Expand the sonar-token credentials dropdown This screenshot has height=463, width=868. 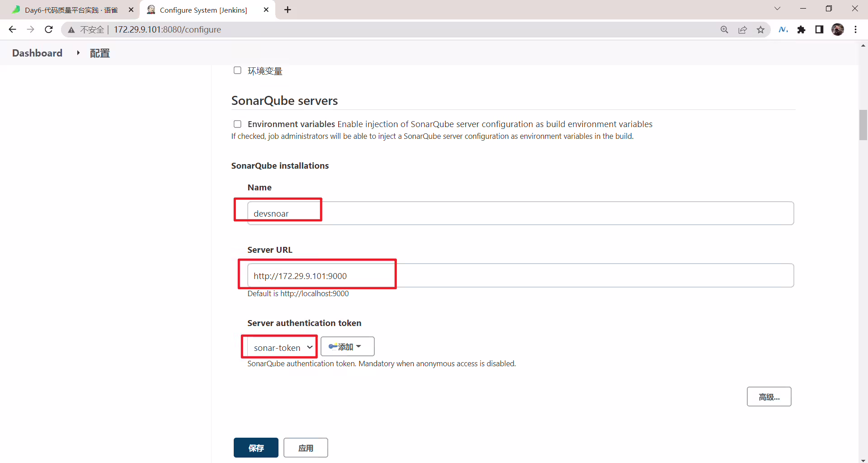[281, 347]
